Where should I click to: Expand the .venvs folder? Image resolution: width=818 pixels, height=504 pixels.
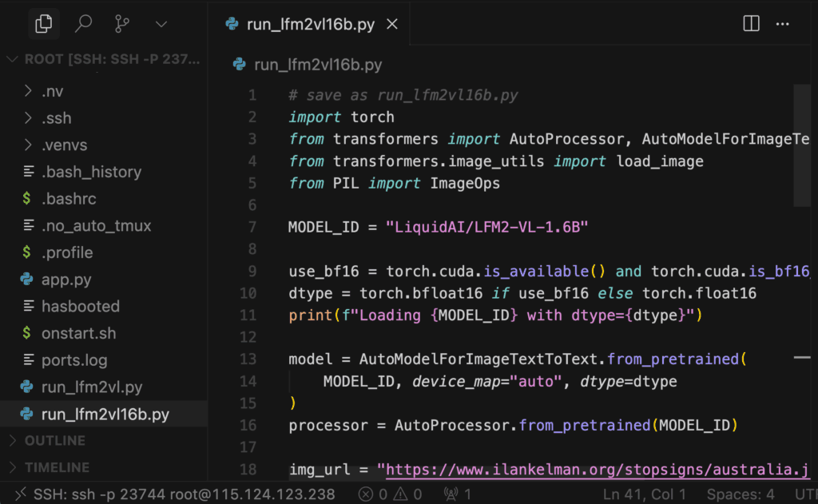click(64, 145)
